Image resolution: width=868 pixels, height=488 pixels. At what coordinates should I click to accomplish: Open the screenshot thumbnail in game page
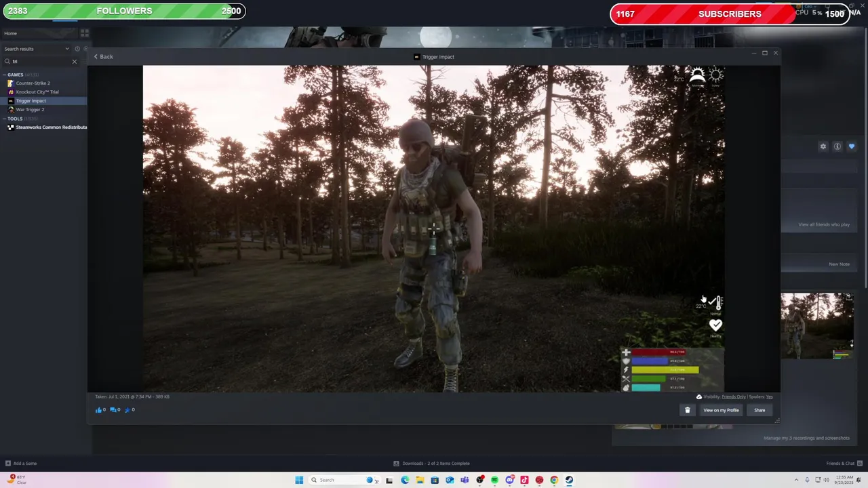pos(817,326)
